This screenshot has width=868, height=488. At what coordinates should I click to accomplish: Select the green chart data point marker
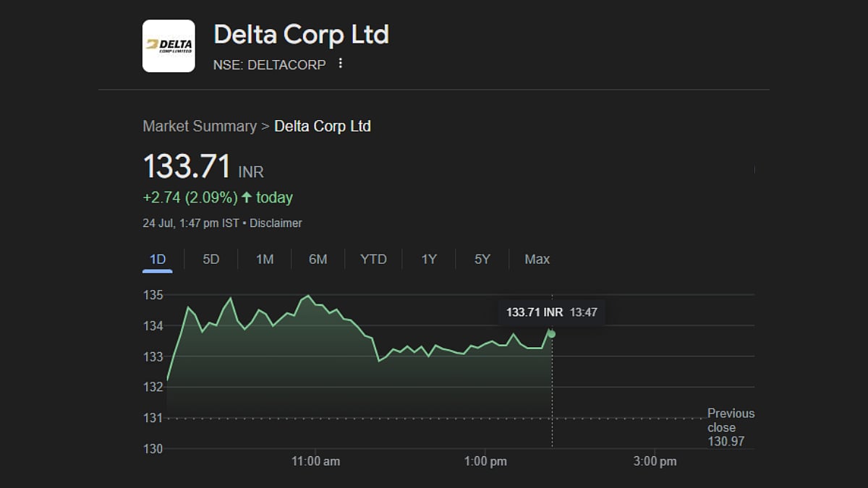(551, 333)
